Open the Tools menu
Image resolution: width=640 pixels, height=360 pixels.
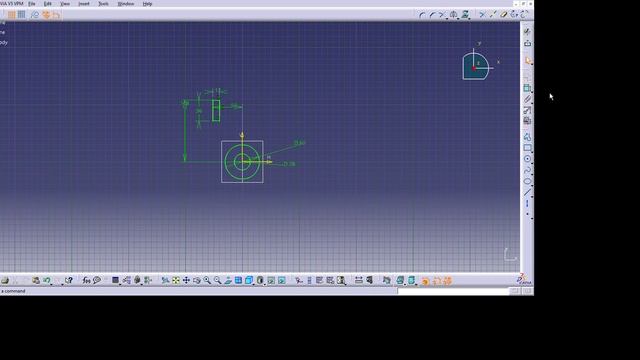pyautogui.click(x=103, y=4)
